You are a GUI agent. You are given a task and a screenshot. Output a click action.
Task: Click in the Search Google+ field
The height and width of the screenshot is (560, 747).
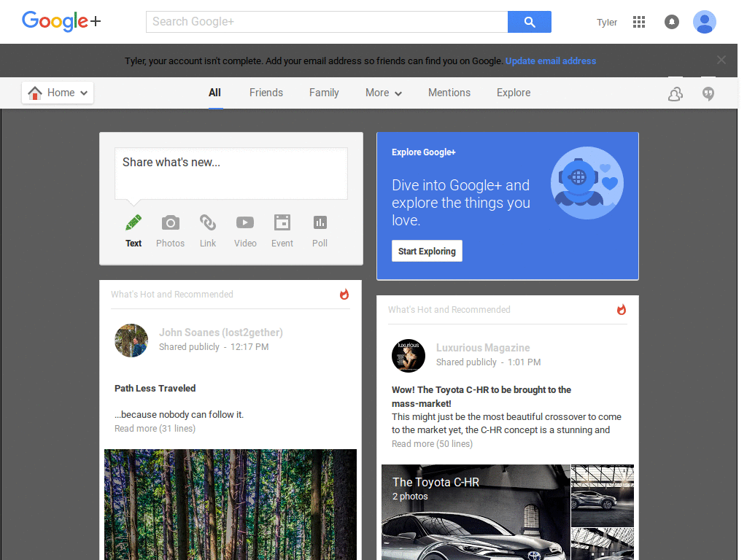pyautogui.click(x=327, y=22)
